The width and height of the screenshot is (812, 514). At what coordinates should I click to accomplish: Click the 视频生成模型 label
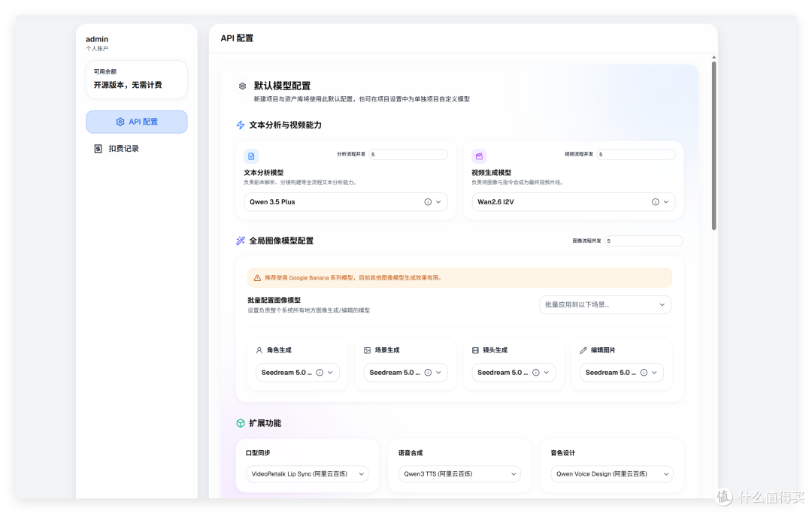tap(492, 172)
